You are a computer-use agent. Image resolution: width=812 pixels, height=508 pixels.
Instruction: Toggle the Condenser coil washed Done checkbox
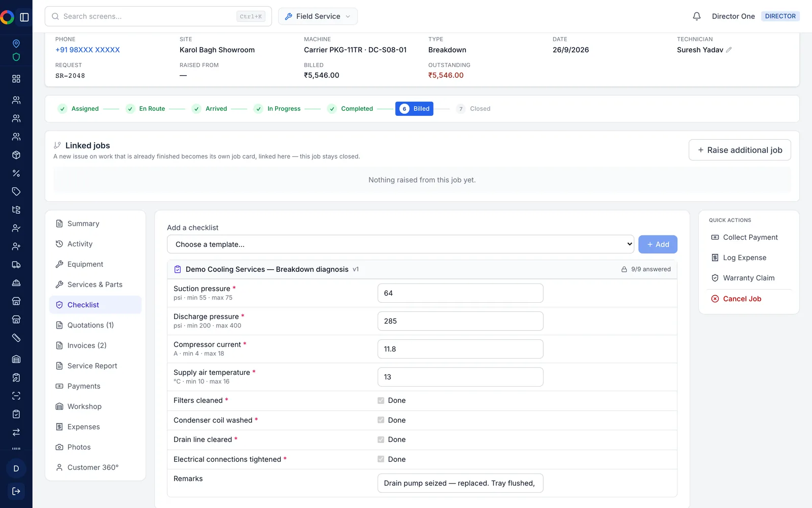coord(381,420)
